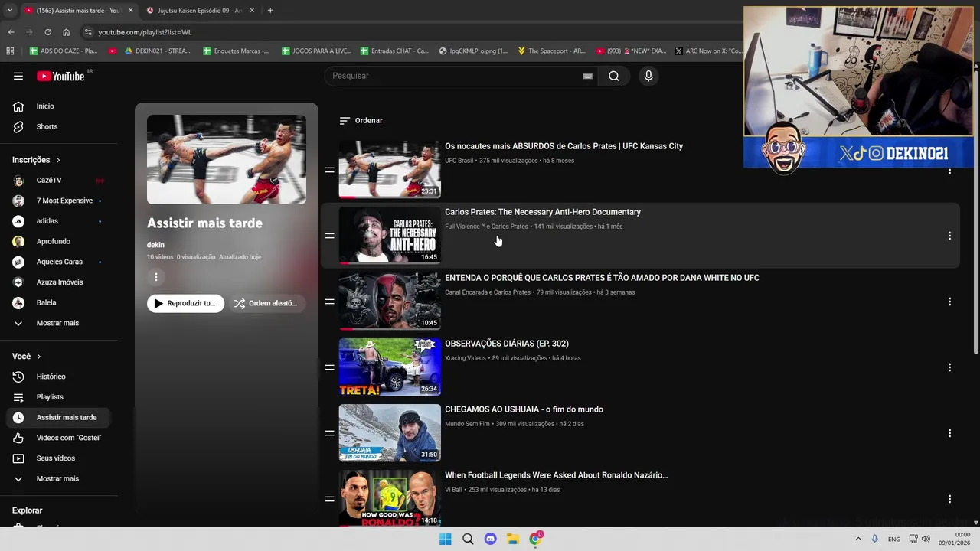Click the search magnifier button

[614, 76]
